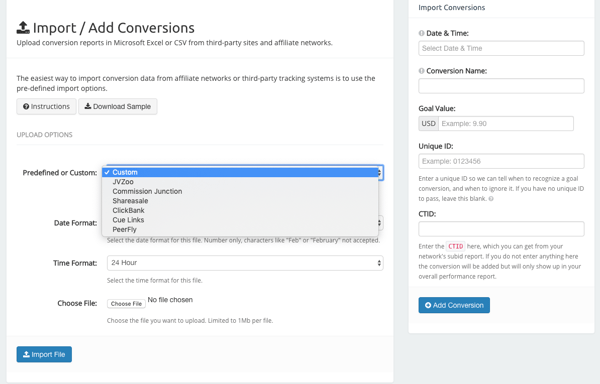The width and height of the screenshot is (600, 384).
Task: Open the Instructions help button
Action: point(46,106)
